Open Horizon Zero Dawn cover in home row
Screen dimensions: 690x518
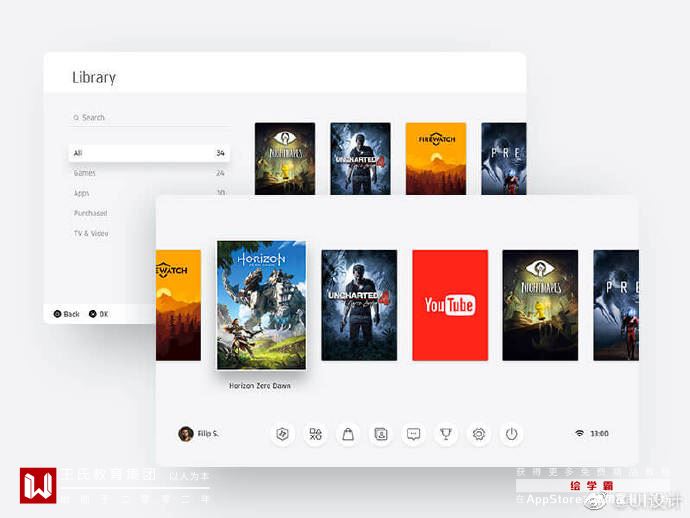coord(261,305)
